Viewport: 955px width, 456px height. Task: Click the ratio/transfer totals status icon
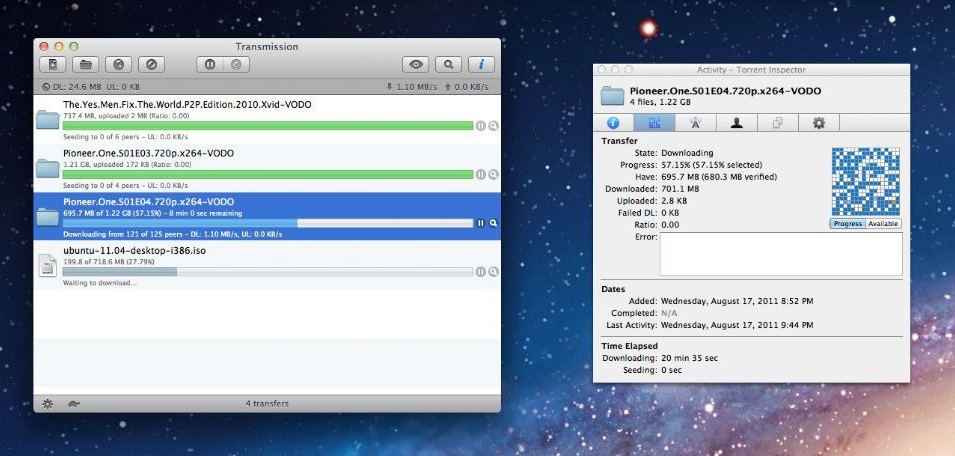[47, 86]
